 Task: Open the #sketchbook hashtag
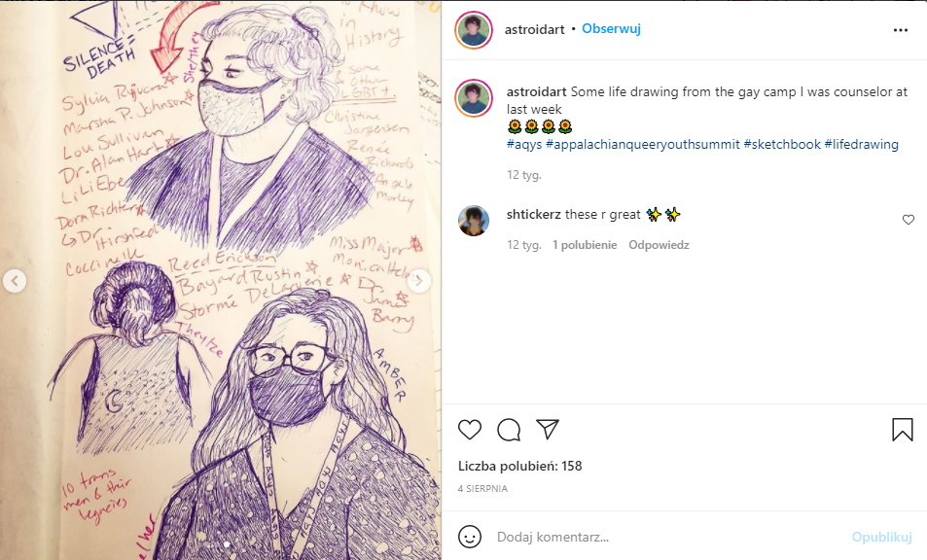coord(782,144)
